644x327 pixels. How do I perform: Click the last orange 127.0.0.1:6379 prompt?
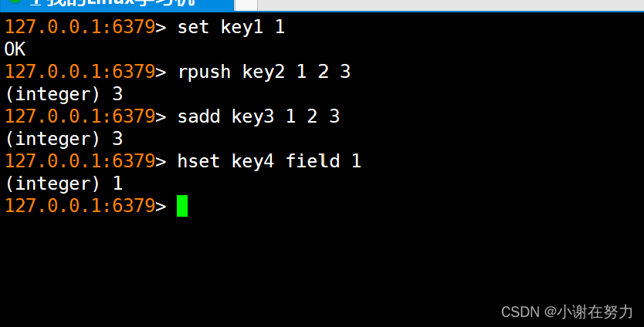pyautogui.click(x=80, y=206)
